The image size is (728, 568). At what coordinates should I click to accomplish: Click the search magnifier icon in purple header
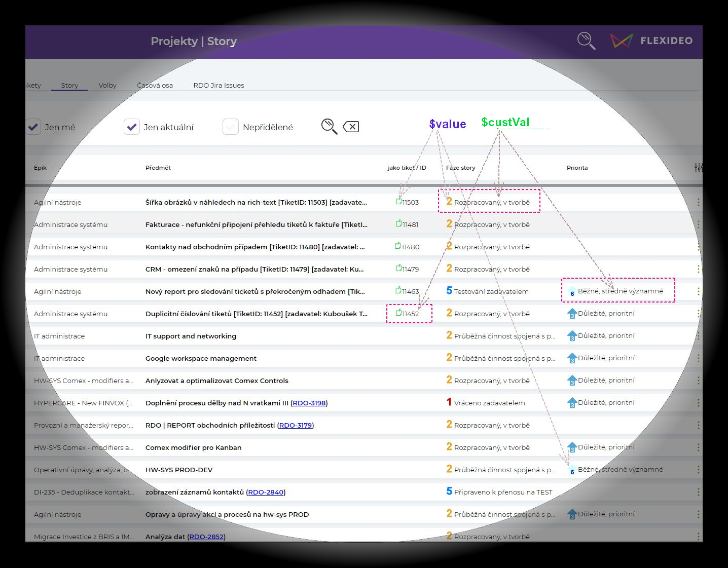pos(586,41)
